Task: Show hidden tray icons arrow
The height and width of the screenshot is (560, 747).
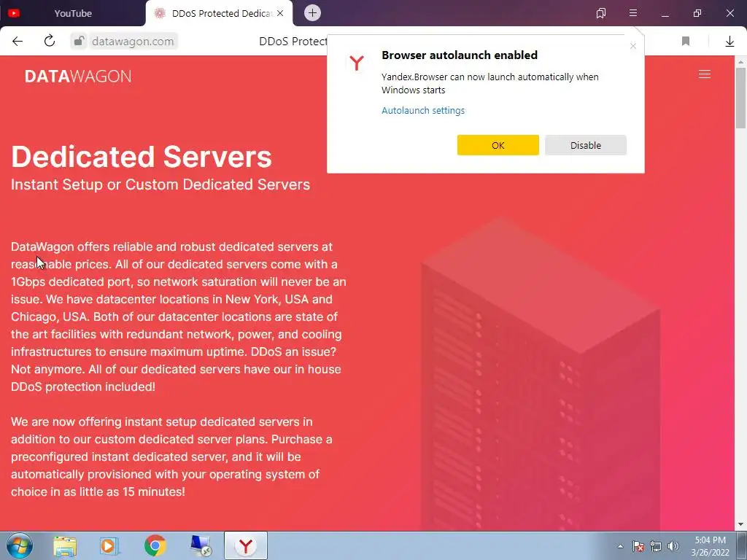Action: tap(620, 546)
